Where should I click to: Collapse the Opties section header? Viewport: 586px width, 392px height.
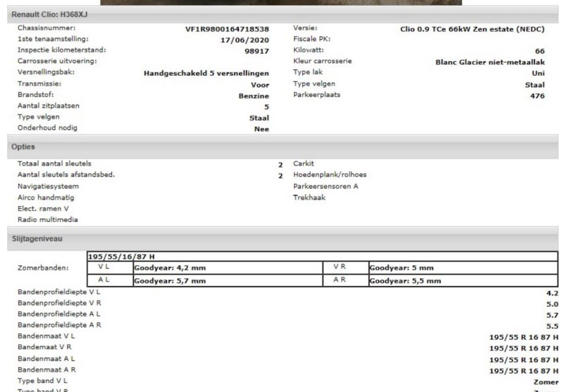[x=23, y=147]
